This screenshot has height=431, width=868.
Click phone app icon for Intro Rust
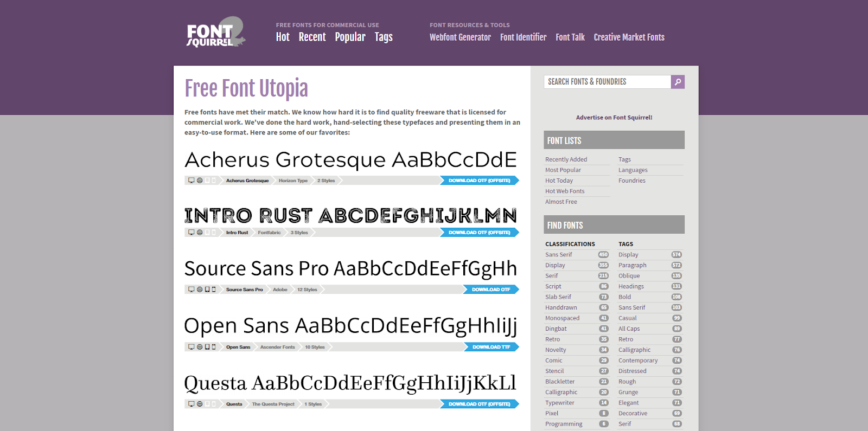pyautogui.click(x=214, y=233)
